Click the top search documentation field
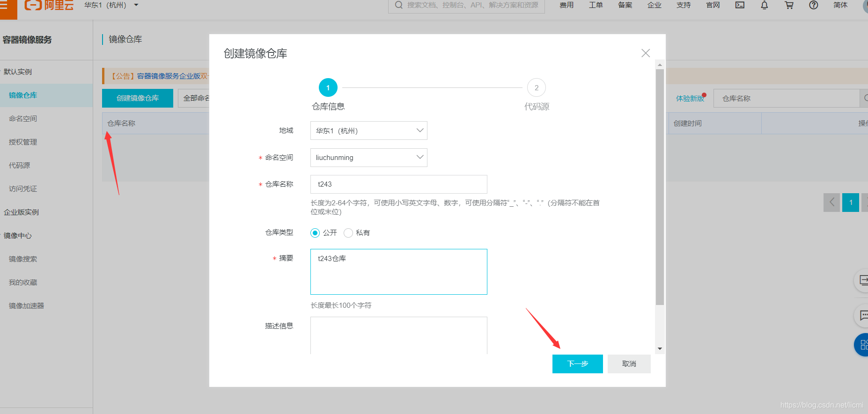This screenshot has height=414, width=868. click(466, 6)
